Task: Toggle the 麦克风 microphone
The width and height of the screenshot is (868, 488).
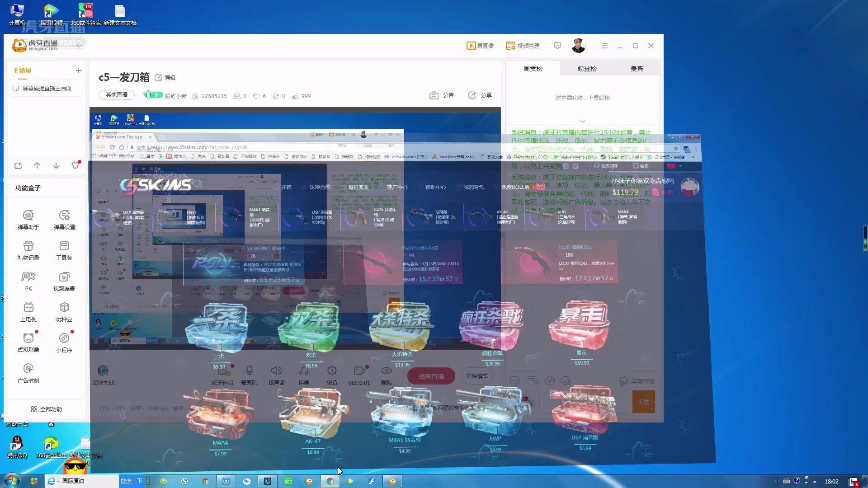Action: click(249, 371)
